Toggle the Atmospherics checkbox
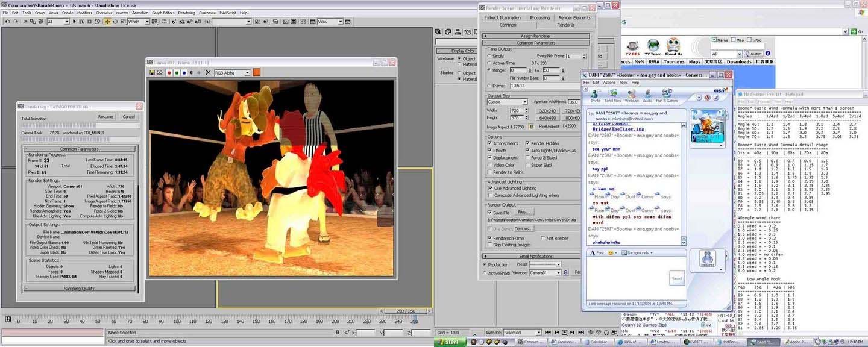868x347 pixels. tap(489, 143)
